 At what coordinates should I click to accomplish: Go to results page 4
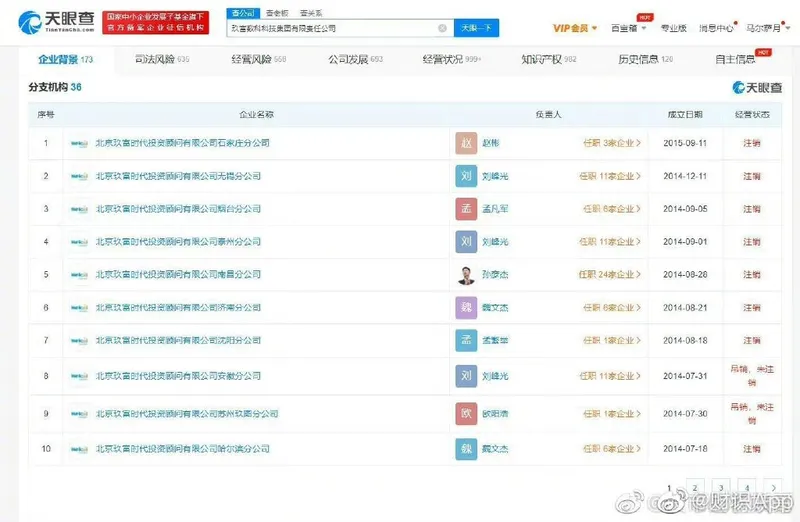747,488
